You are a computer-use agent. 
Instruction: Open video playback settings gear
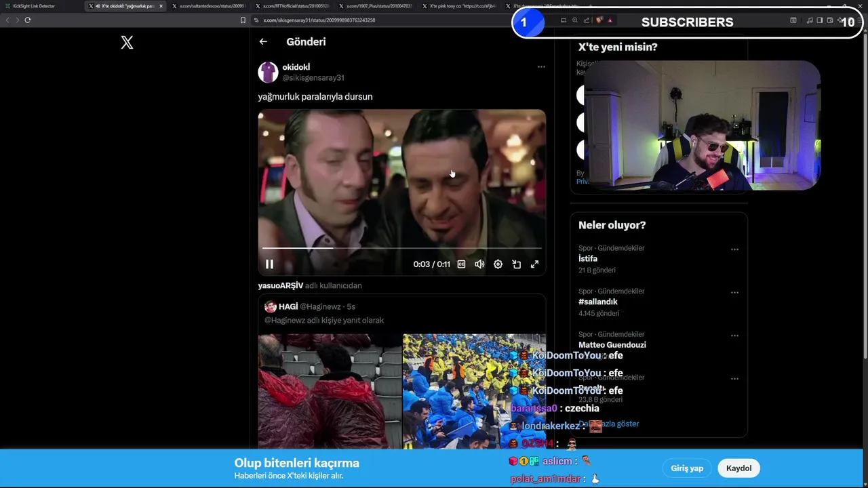[x=498, y=264]
